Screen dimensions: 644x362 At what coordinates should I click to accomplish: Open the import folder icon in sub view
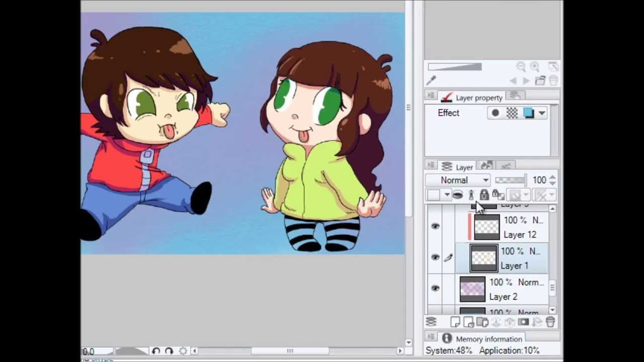(x=540, y=80)
